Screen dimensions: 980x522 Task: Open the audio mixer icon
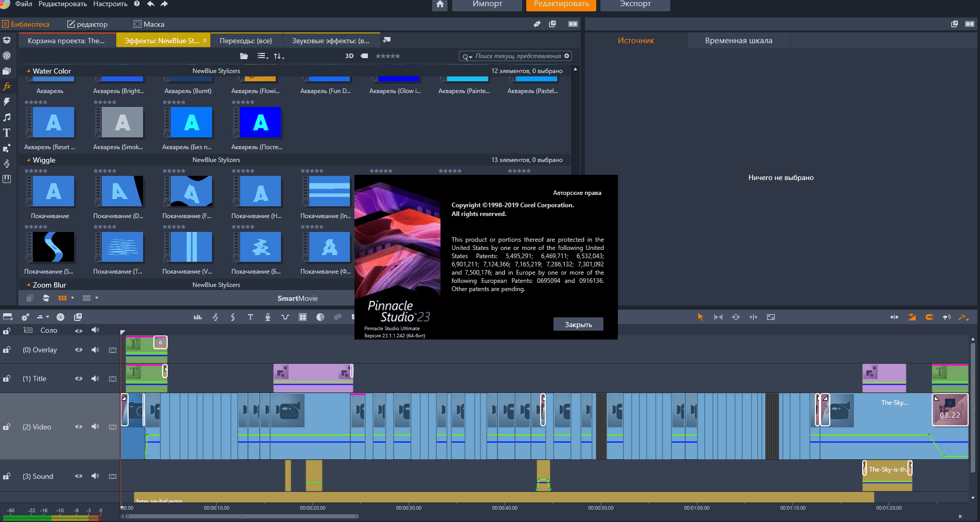coord(198,317)
